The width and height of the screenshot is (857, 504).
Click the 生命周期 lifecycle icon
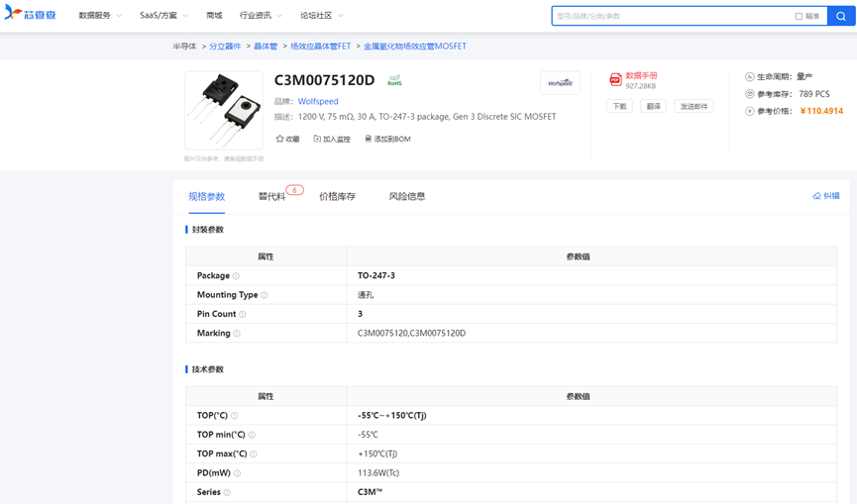tap(750, 77)
